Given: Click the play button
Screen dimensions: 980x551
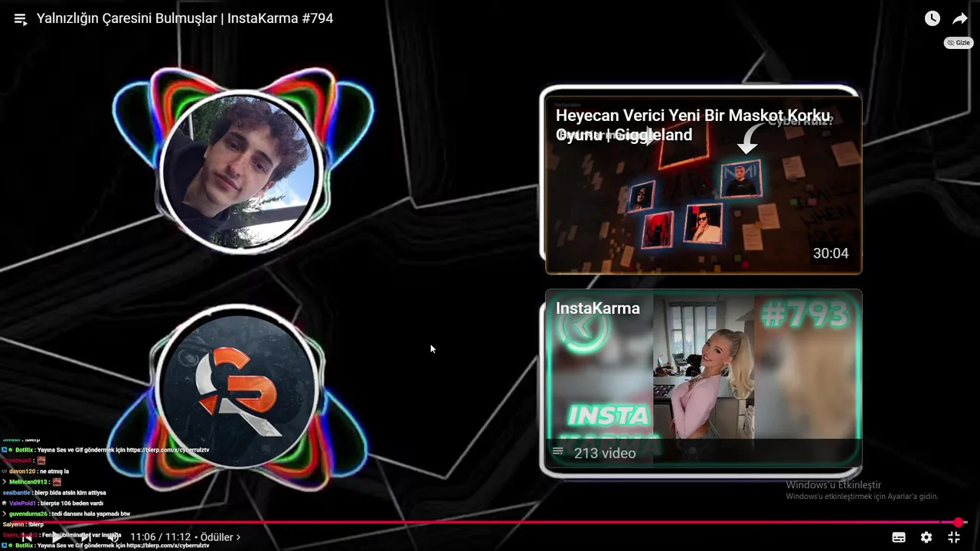Looking at the screenshot, I should pyautogui.click(x=57, y=537).
